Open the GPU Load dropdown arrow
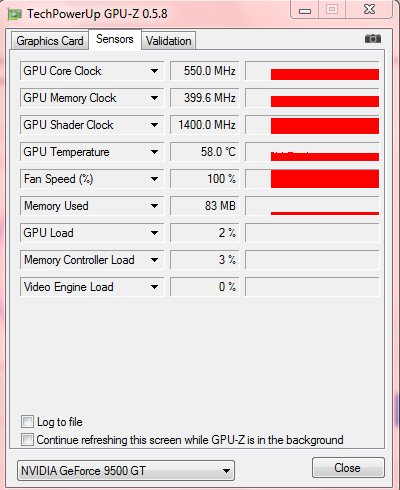This screenshot has height=490, width=400. pos(154,233)
